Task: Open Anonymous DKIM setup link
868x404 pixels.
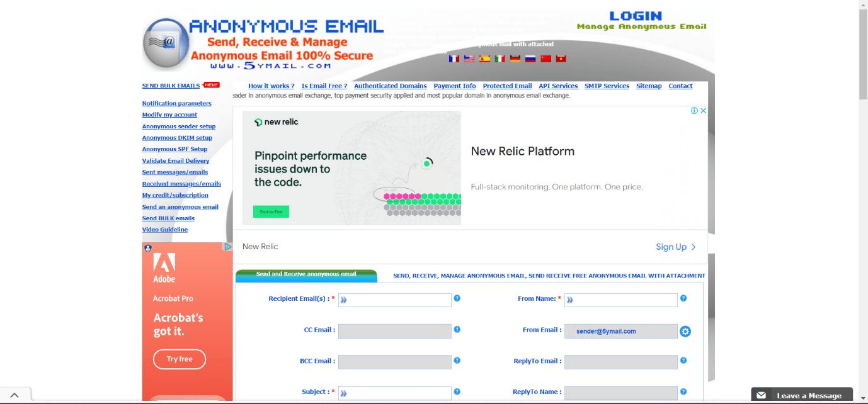Action: 177,138
